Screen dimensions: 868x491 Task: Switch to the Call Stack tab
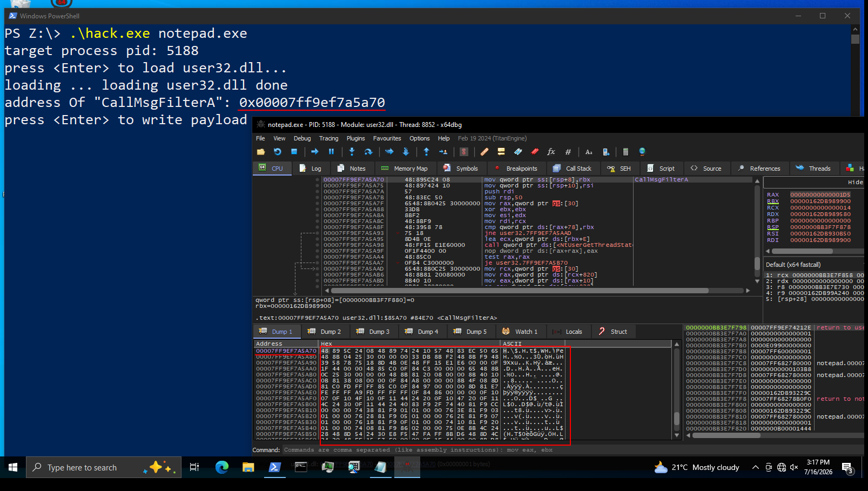573,169
